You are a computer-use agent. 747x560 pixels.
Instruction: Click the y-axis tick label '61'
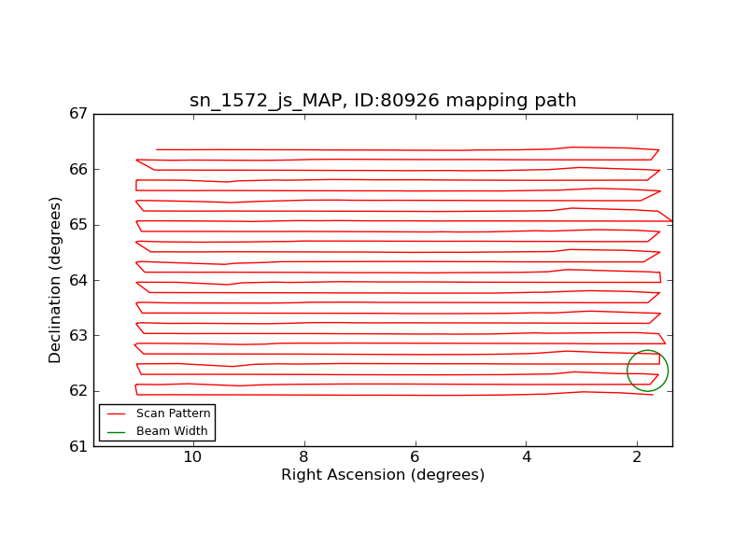[78, 447]
